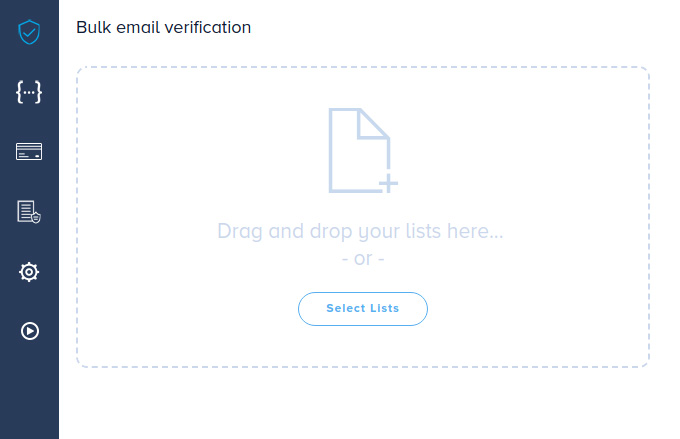Click the folded corner of the file icon
The image size is (680, 439).
374,124
